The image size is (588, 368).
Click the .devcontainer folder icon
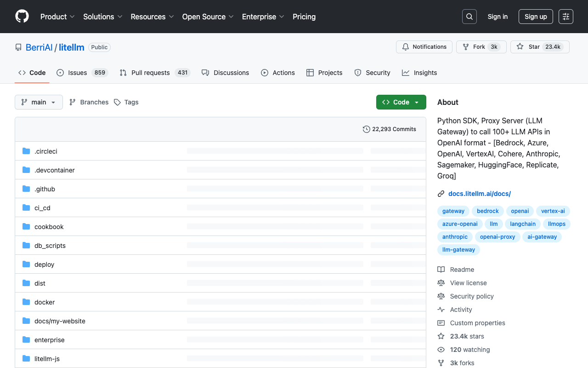26,170
